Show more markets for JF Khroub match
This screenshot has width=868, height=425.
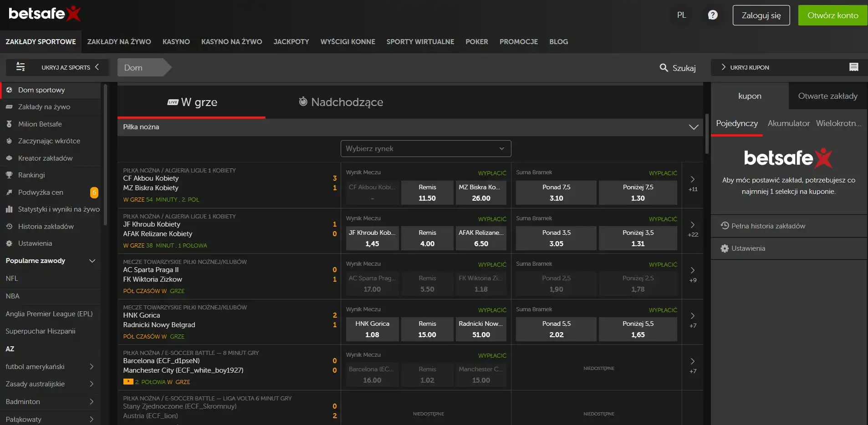693,229
